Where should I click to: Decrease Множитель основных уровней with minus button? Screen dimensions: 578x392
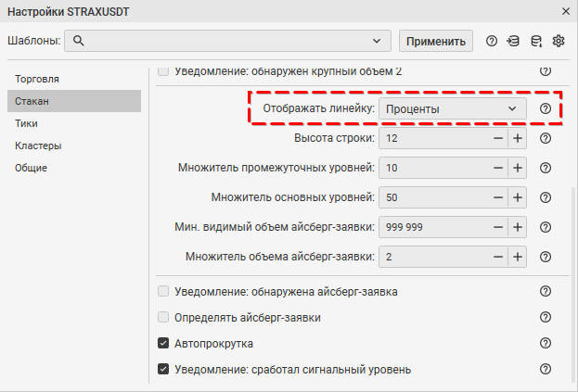[498, 197]
